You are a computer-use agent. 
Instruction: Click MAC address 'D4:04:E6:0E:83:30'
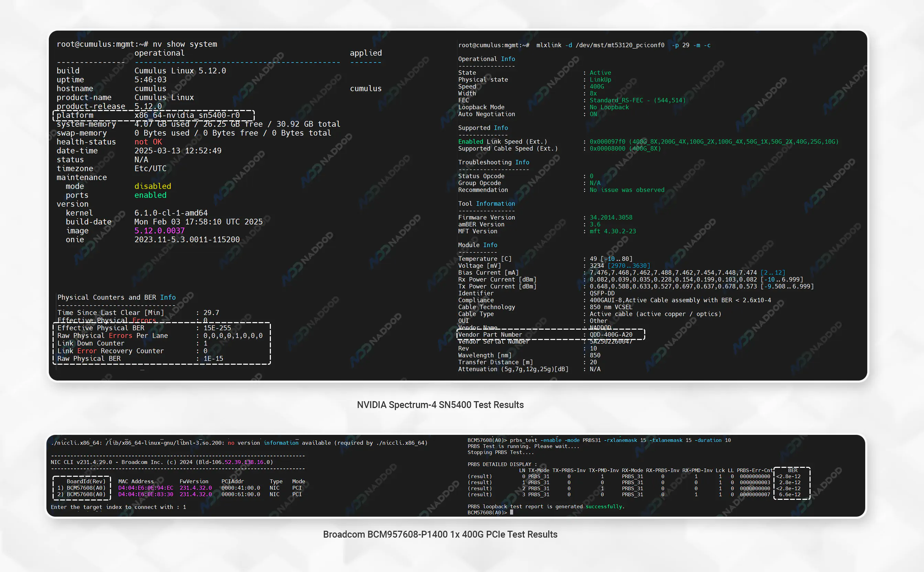(x=146, y=494)
